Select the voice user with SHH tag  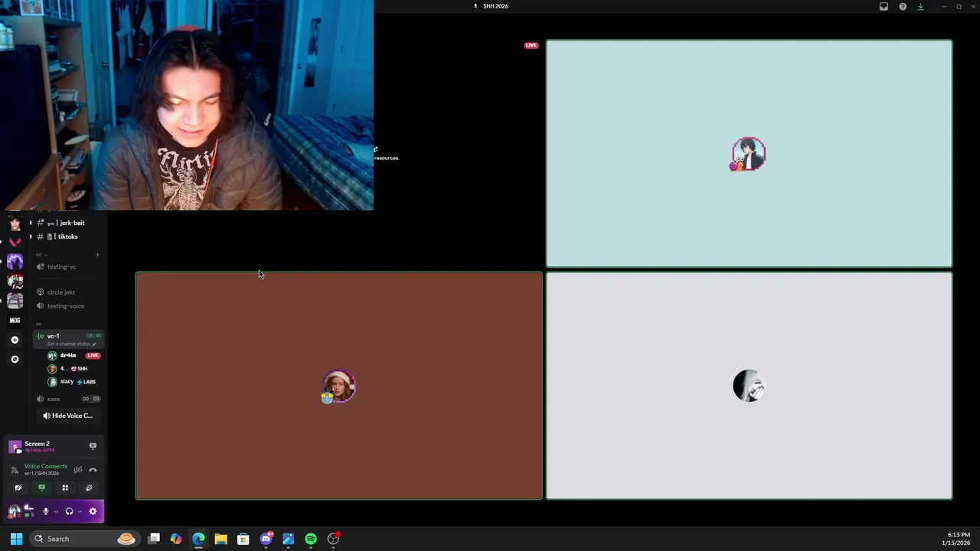coord(73,369)
